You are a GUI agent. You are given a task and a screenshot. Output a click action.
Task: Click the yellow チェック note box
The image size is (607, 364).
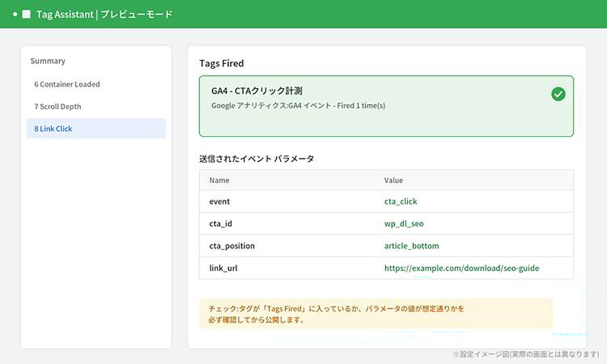click(x=376, y=314)
